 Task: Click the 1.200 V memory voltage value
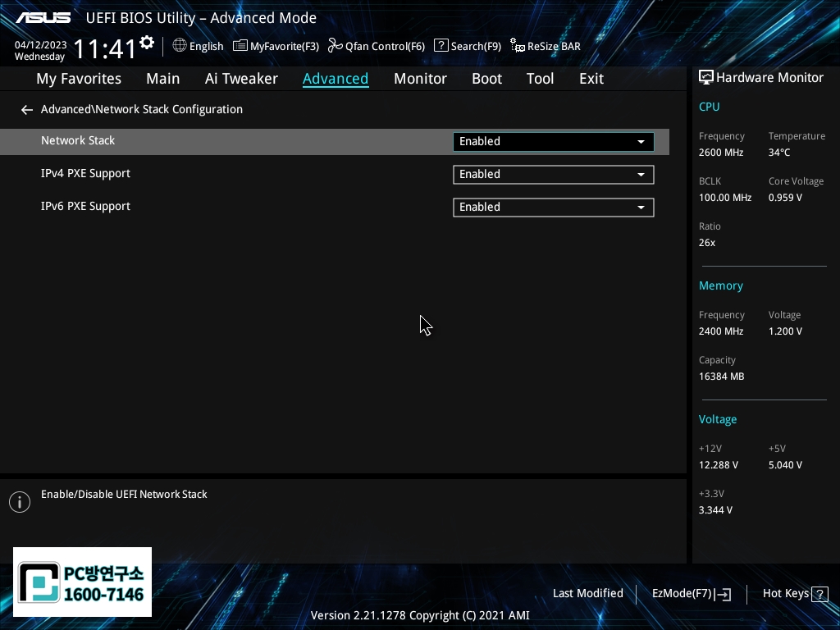(785, 331)
